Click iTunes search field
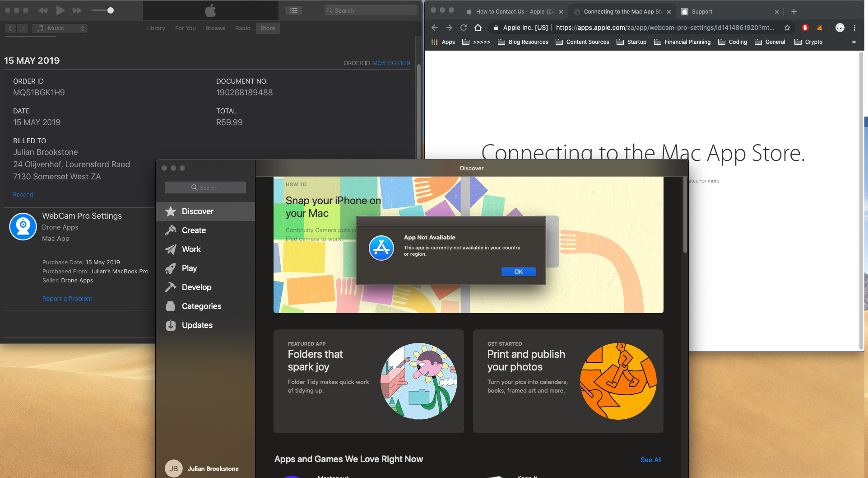This screenshot has height=478, width=868. point(371,10)
